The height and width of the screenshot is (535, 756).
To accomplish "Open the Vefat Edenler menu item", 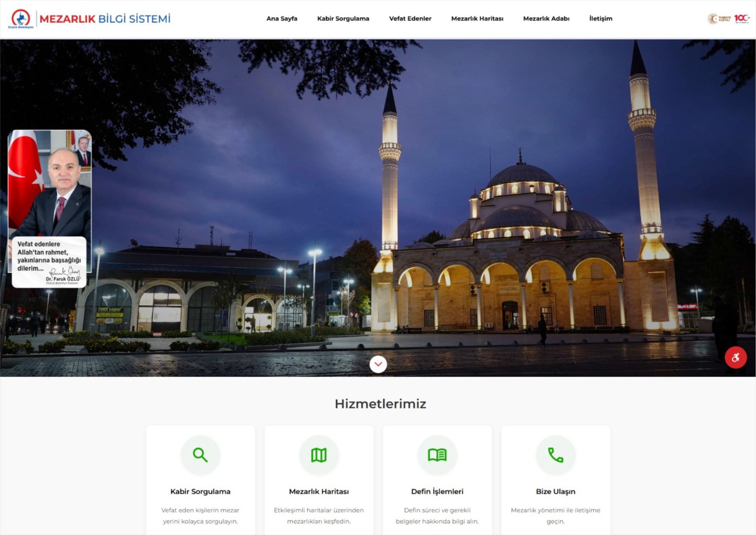I will point(411,18).
